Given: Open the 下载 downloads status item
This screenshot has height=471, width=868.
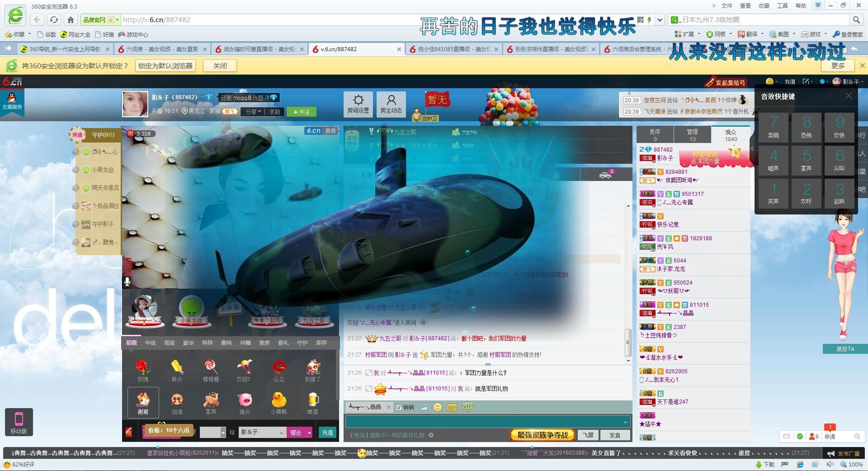Looking at the screenshot, I should point(765,465).
